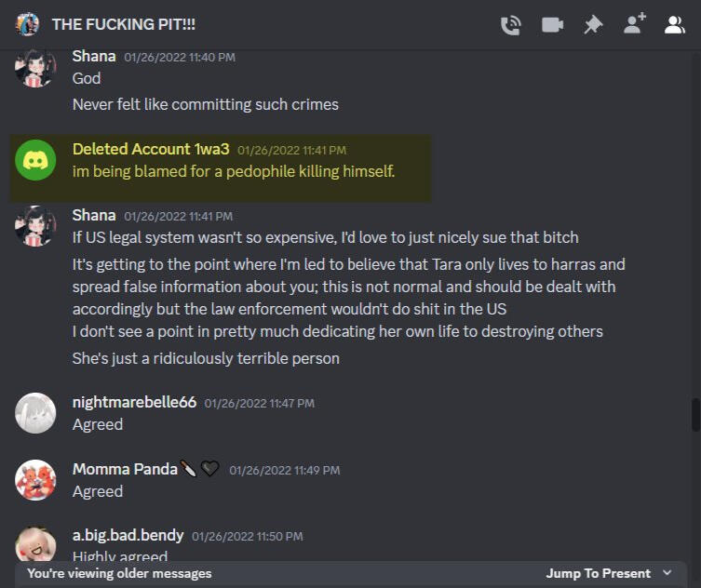Click the chat scrollbar thumb

[x=695, y=415]
